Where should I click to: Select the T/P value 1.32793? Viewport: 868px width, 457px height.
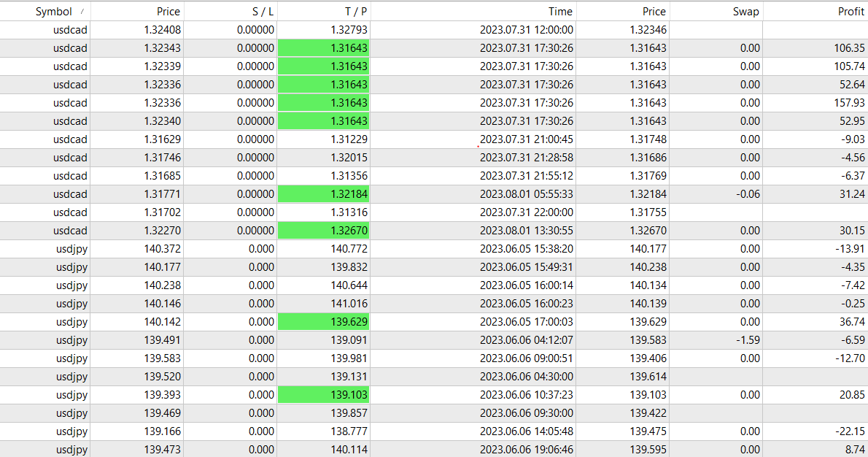click(349, 30)
